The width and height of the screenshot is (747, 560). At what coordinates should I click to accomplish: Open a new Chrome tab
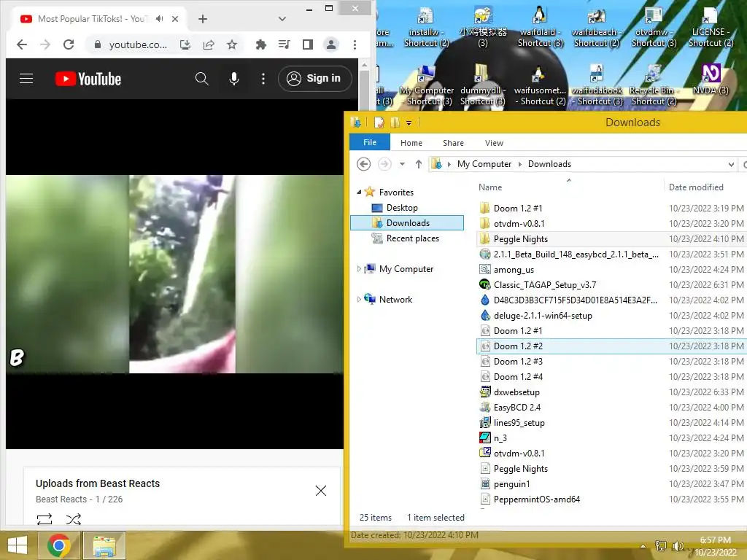point(203,19)
